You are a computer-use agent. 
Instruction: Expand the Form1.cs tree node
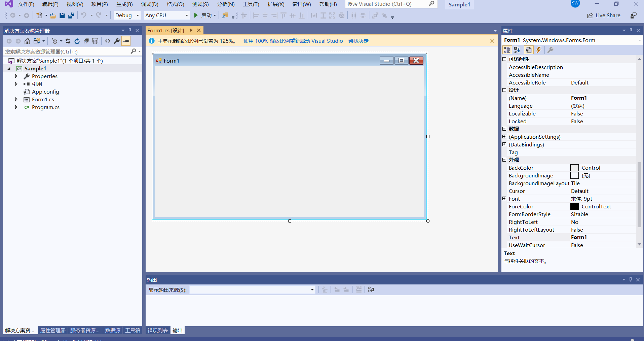point(16,99)
